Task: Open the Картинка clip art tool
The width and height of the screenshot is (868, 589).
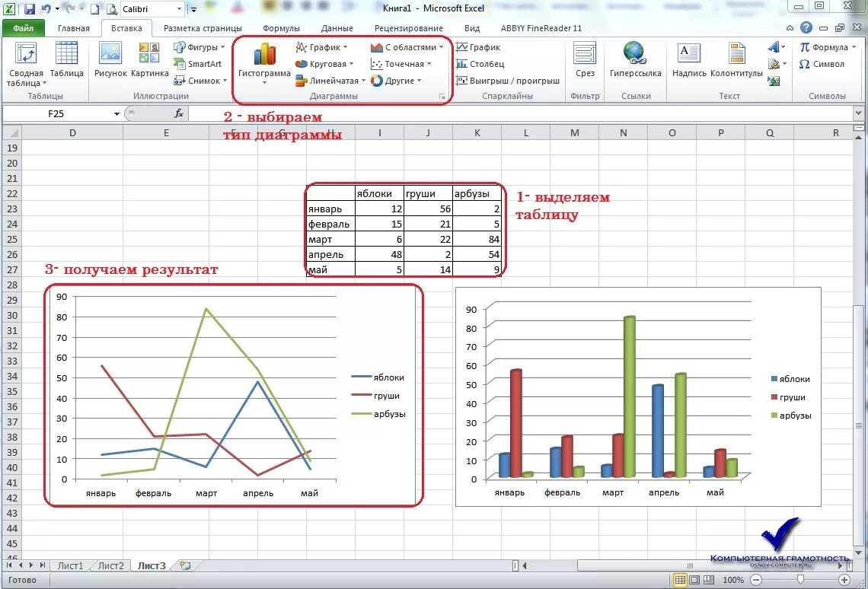Action: 149,59
